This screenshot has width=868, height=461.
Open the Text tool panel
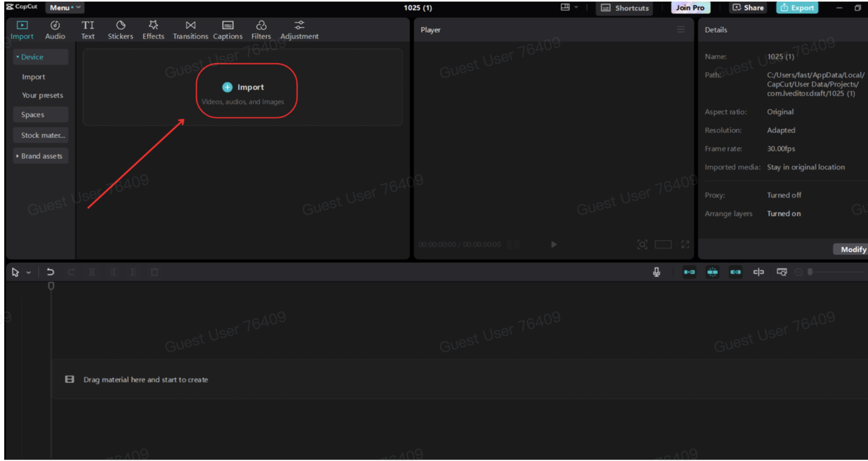(88, 30)
